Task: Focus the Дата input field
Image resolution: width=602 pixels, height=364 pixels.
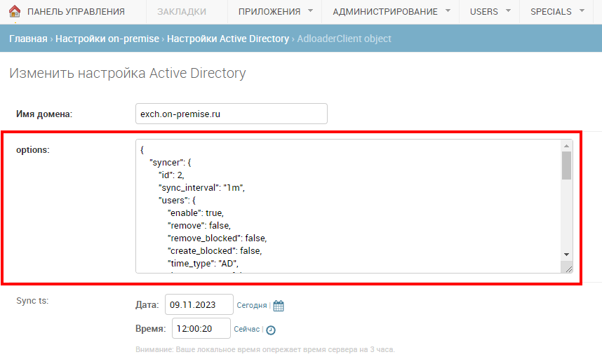Action: click(199, 305)
